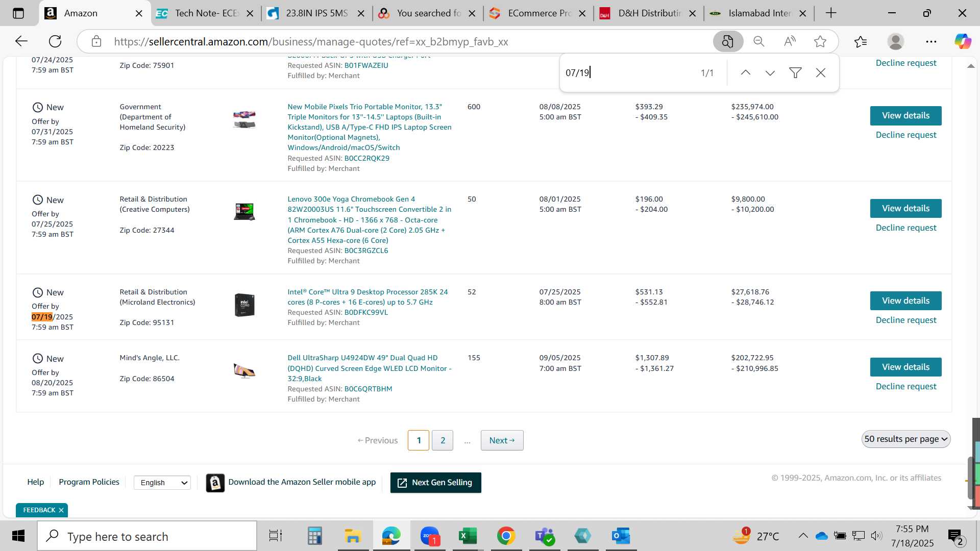Close the Tech Note tab
The image size is (980, 551).
(x=250, y=14)
